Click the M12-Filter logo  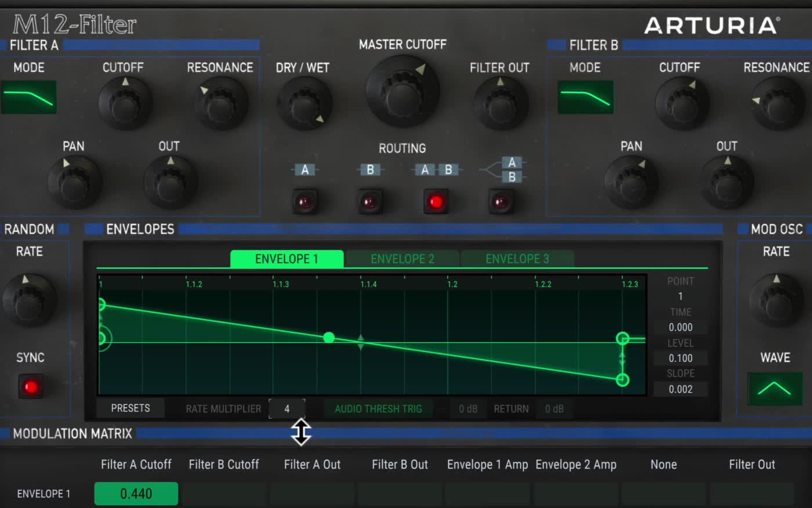[x=74, y=24]
